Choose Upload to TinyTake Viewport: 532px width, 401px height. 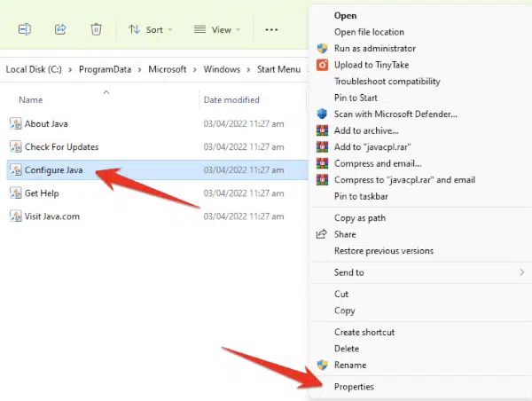click(372, 65)
